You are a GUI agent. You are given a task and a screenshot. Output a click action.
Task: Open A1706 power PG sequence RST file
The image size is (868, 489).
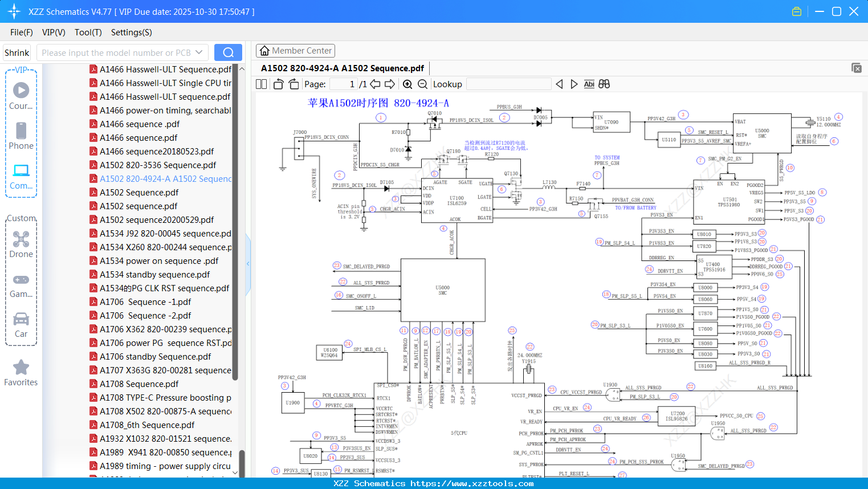click(x=161, y=343)
